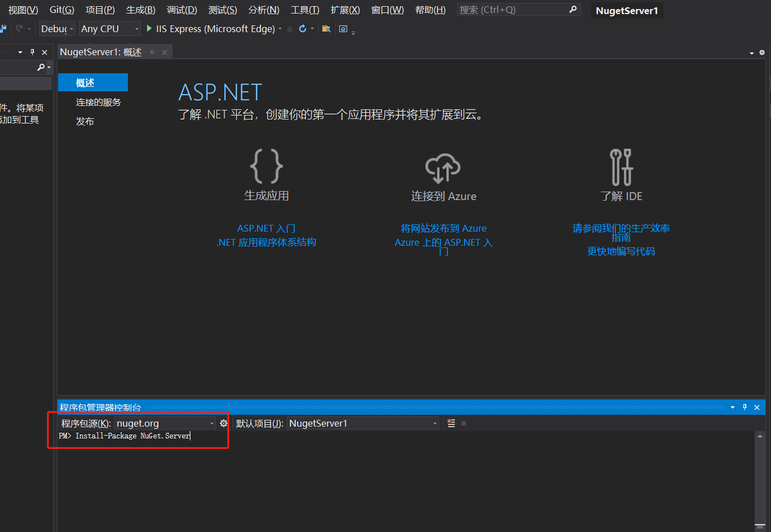Expand the redo history dropdown arrow

29,29
